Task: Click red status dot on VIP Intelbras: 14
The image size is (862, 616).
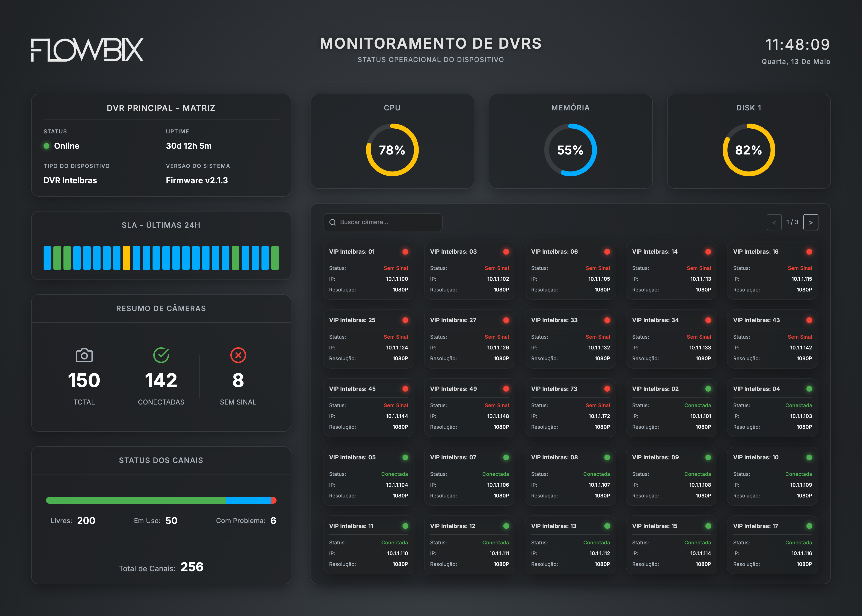Action: tap(708, 251)
